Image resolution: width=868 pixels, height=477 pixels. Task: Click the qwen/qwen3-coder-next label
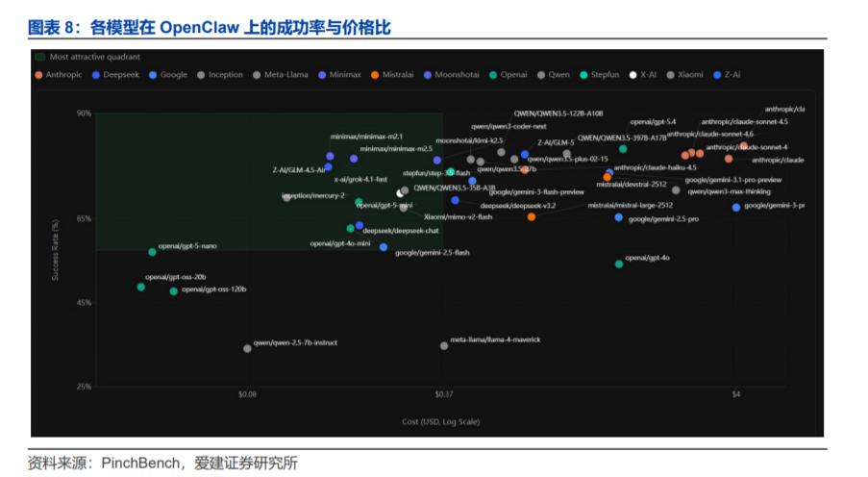click(x=508, y=126)
